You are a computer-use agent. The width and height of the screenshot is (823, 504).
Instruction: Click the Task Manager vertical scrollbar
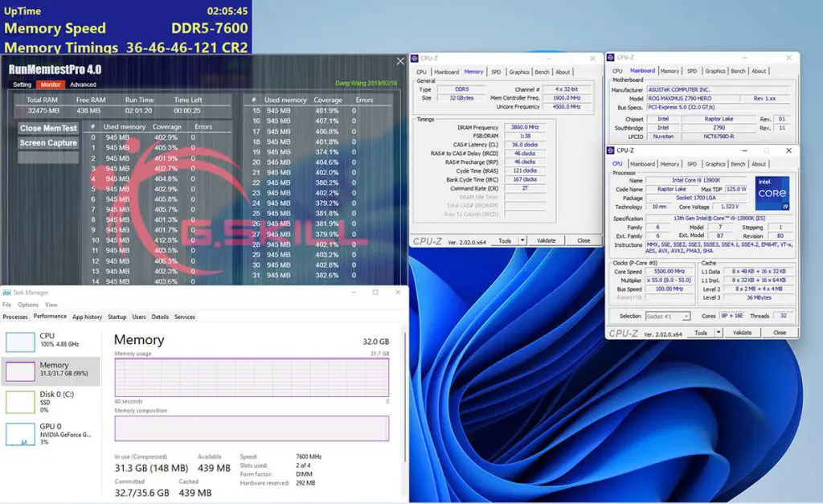coord(405,396)
